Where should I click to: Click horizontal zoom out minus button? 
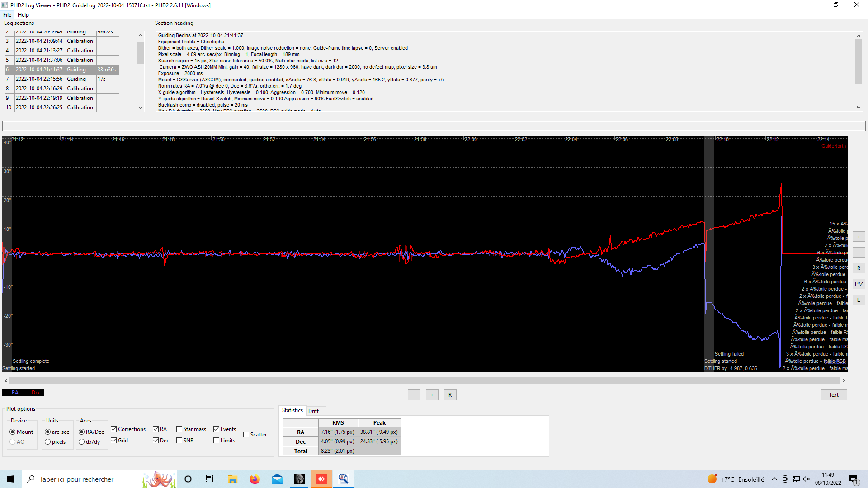[414, 395]
